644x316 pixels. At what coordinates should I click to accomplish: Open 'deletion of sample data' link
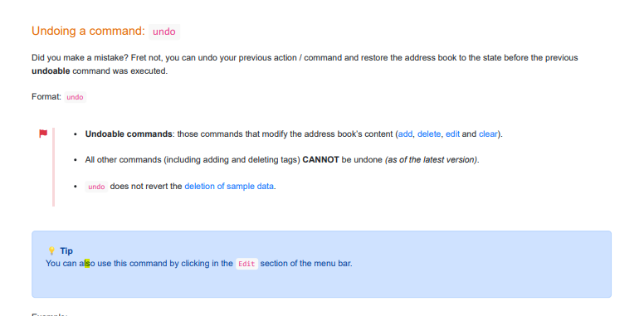click(x=229, y=187)
